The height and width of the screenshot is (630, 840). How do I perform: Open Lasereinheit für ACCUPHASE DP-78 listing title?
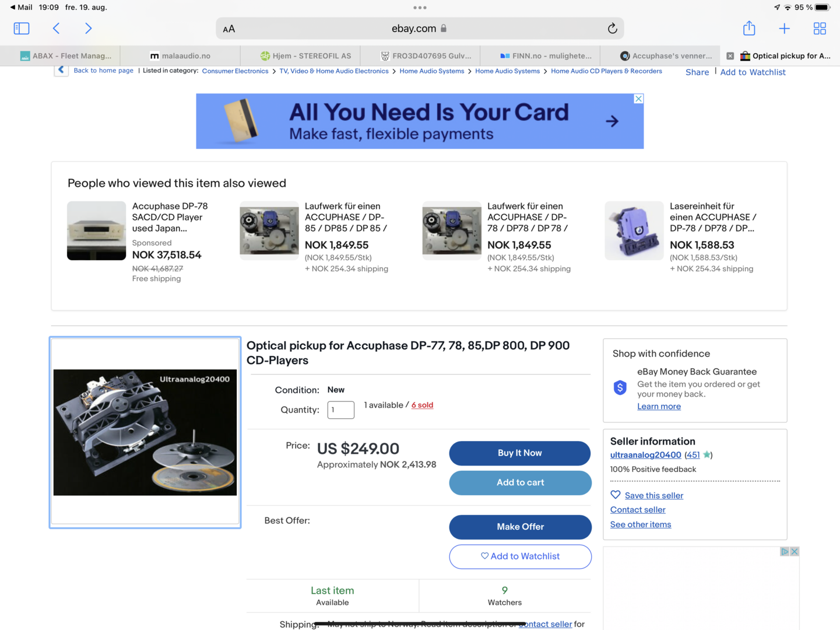pyautogui.click(x=714, y=217)
